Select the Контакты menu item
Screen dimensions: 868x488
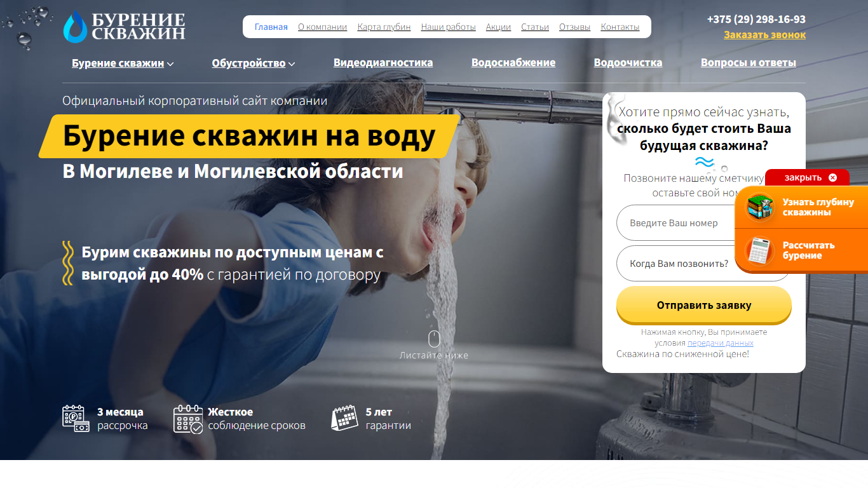620,27
